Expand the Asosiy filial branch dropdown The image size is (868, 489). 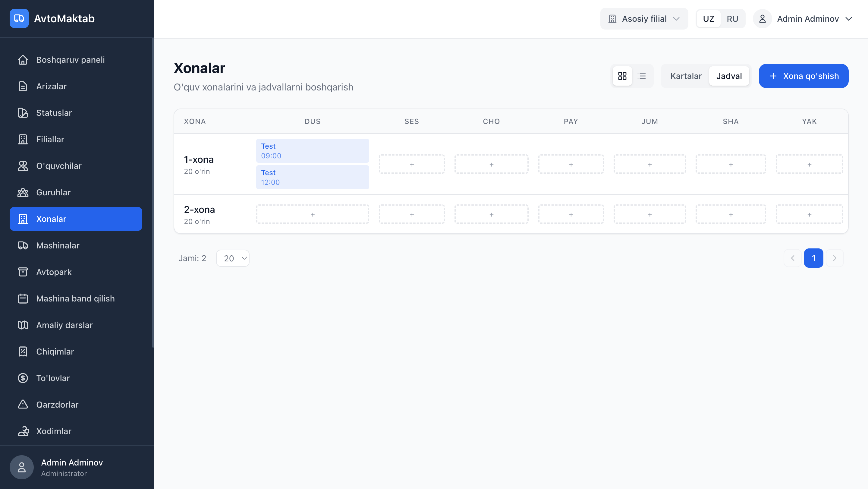pos(644,18)
